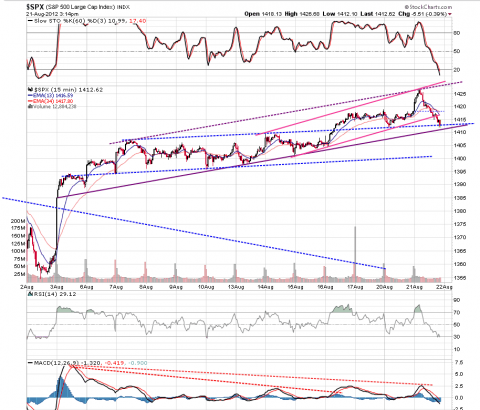Screen dimensions: 480x410
Task: Click the 1400 price axis label
Action: [460, 159]
